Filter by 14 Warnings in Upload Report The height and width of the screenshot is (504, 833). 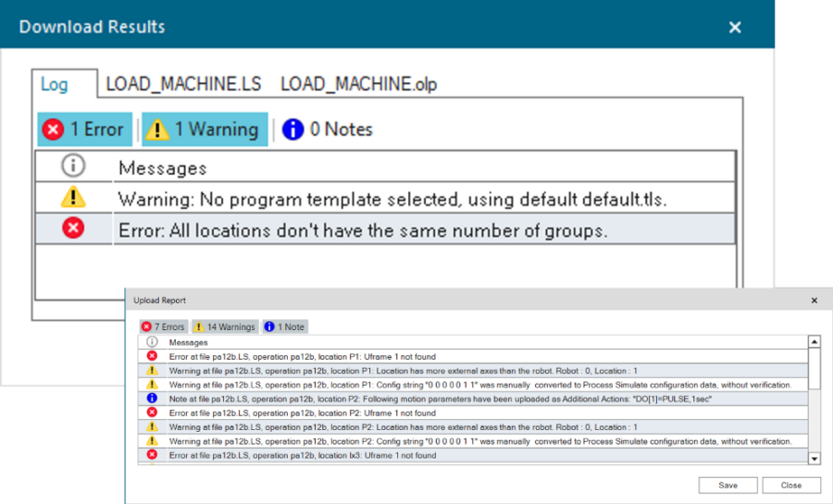pyautogui.click(x=224, y=326)
